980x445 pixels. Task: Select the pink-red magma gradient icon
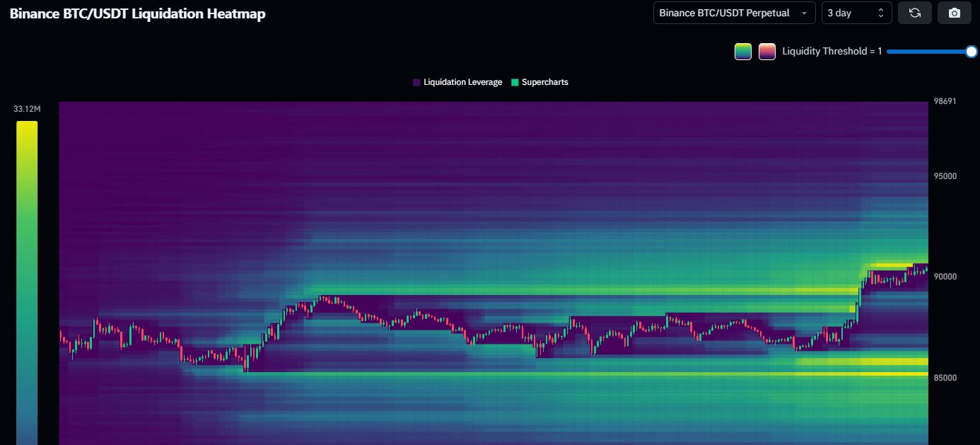[766, 51]
